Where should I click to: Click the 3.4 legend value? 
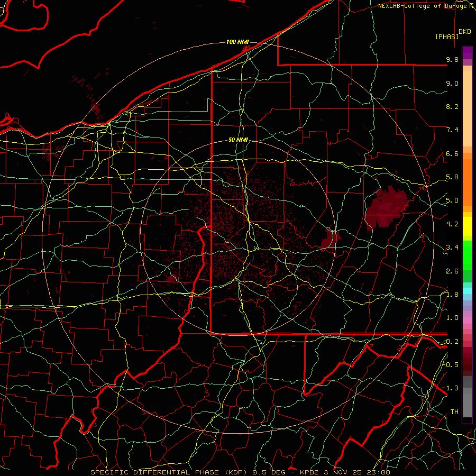tap(452, 248)
